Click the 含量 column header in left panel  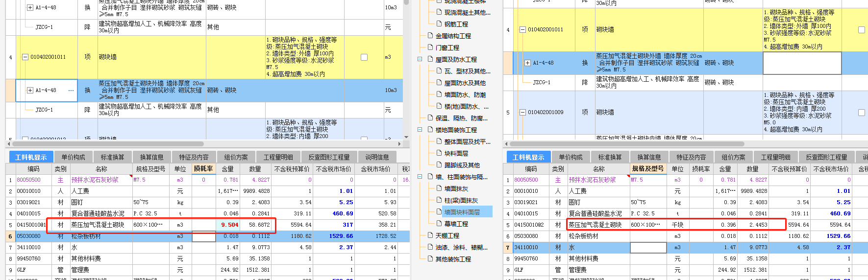pos(228,169)
